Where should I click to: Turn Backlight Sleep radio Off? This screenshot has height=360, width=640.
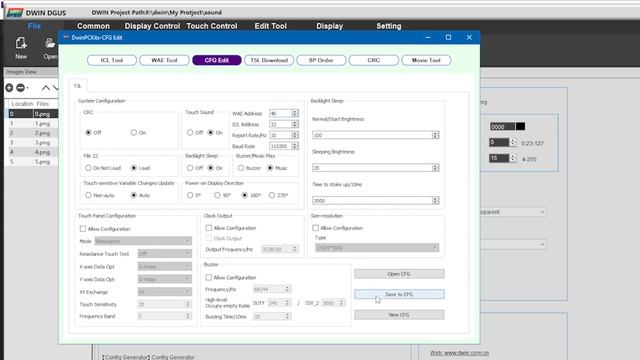pos(190,168)
